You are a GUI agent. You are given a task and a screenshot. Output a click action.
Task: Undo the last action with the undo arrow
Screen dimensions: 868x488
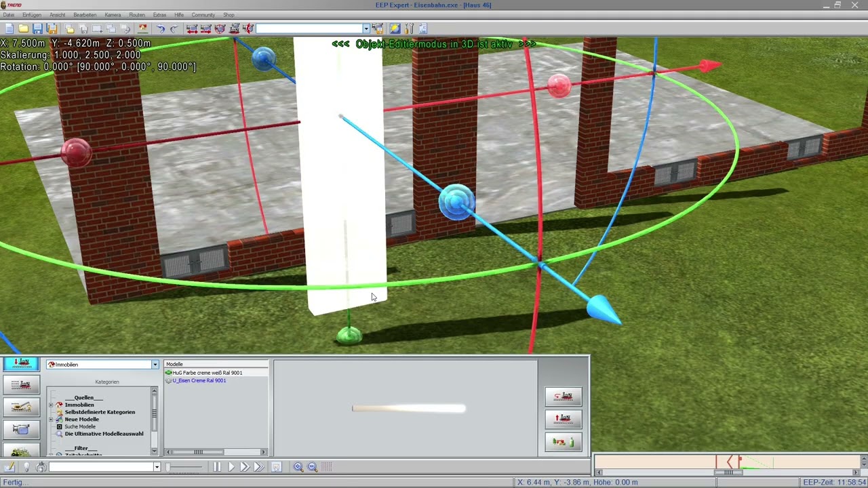click(161, 28)
